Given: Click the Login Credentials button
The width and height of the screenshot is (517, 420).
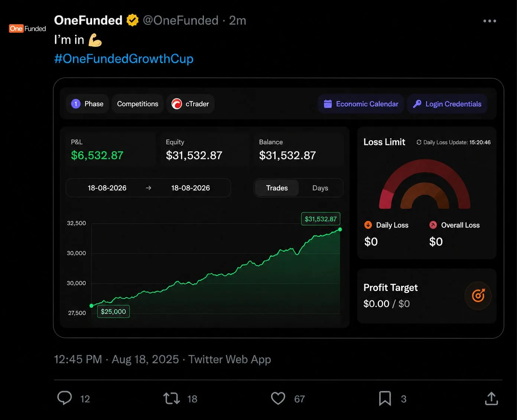Looking at the screenshot, I should tap(447, 104).
